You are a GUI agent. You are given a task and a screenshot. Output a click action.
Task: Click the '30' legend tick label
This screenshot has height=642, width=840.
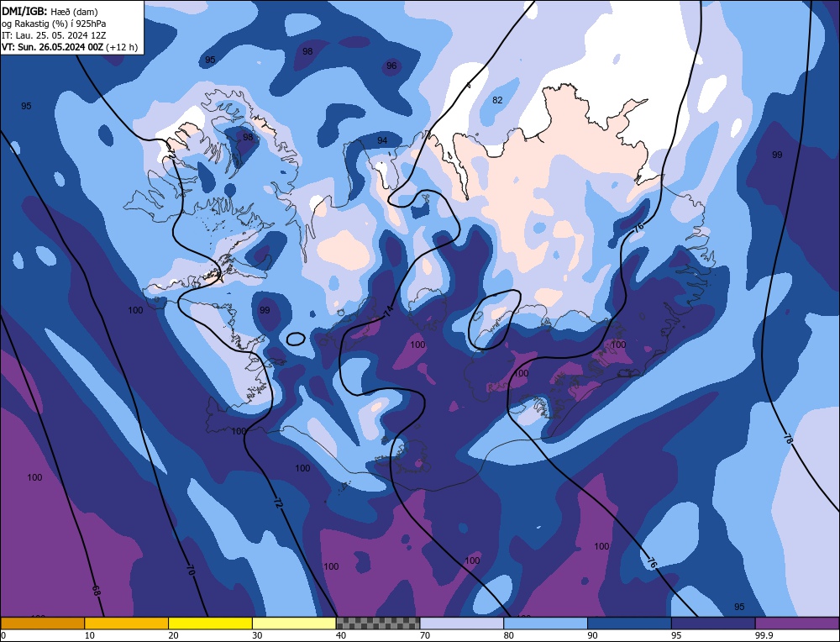click(257, 635)
